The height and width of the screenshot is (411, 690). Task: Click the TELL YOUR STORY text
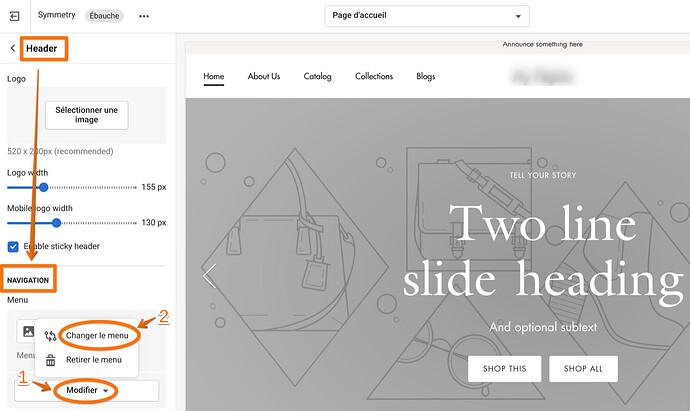click(543, 175)
